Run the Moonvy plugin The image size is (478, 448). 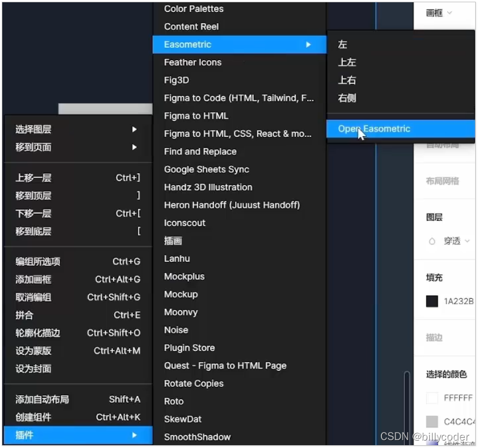point(240,312)
